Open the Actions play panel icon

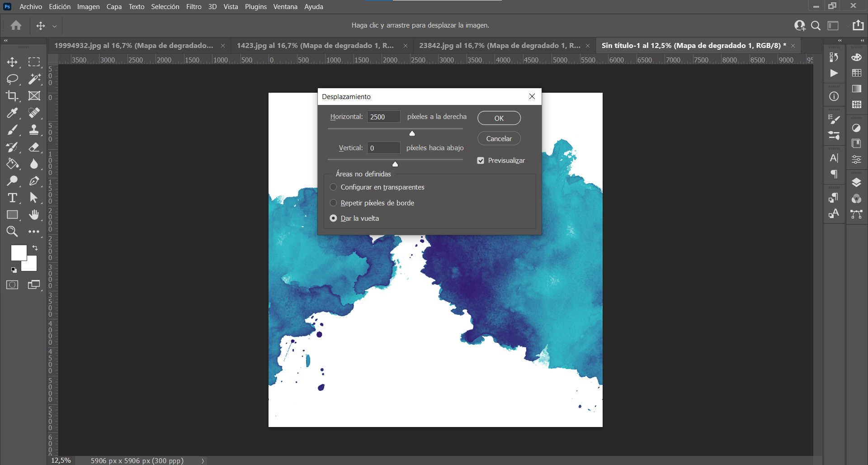point(834,73)
